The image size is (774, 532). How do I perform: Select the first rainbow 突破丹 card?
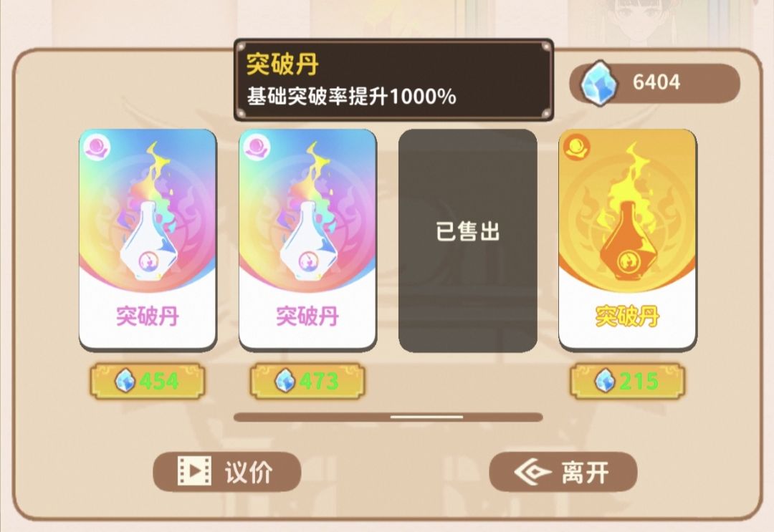click(148, 240)
